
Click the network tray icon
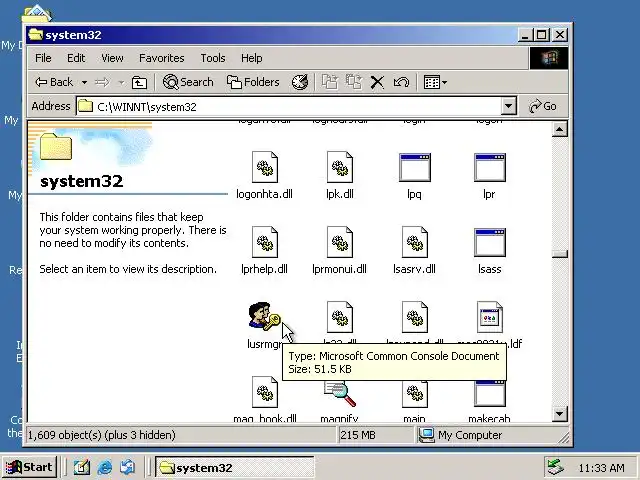click(x=556, y=467)
